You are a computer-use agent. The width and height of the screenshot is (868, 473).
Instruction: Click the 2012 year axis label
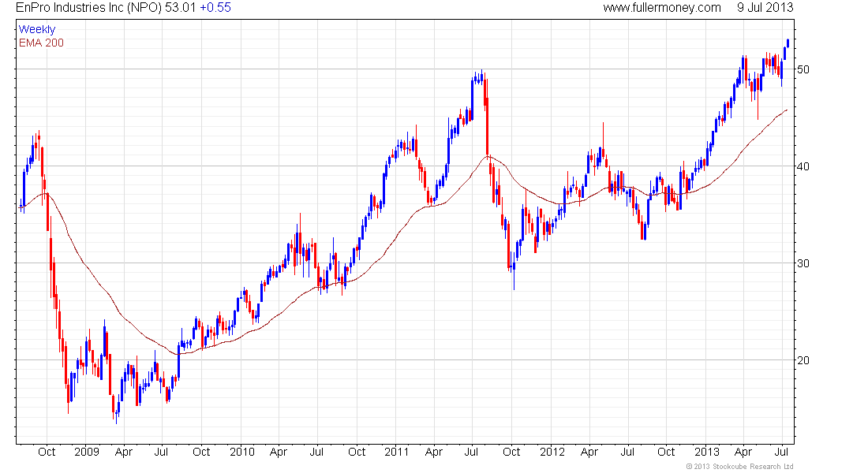click(552, 452)
